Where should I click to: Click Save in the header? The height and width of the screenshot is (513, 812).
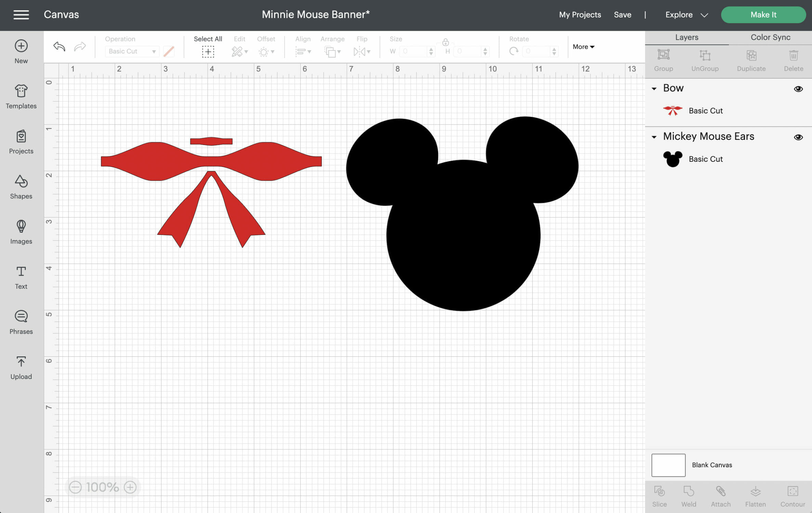click(623, 15)
